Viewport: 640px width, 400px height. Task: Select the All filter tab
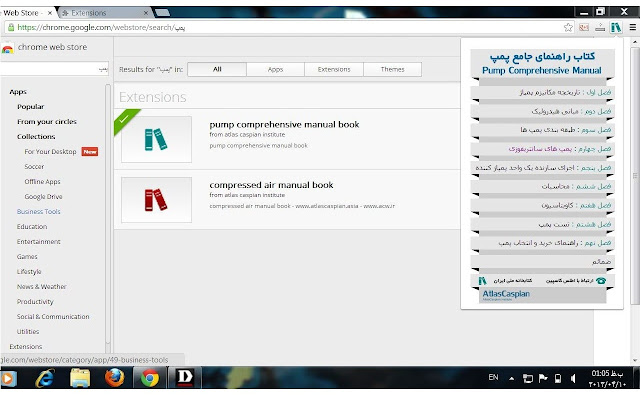tap(217, 69)
